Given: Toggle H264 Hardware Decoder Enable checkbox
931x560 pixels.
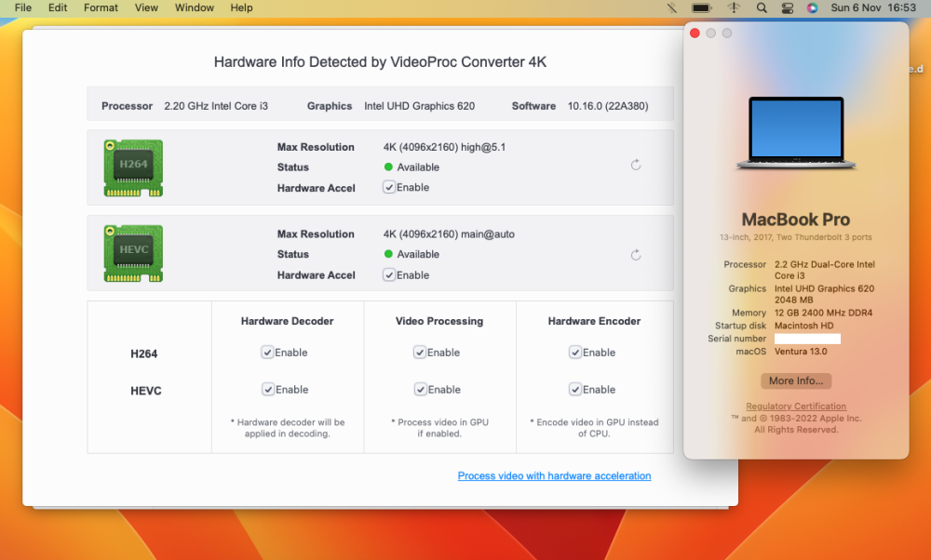Looking at the screenshot, I should click(x=267, y=353).
